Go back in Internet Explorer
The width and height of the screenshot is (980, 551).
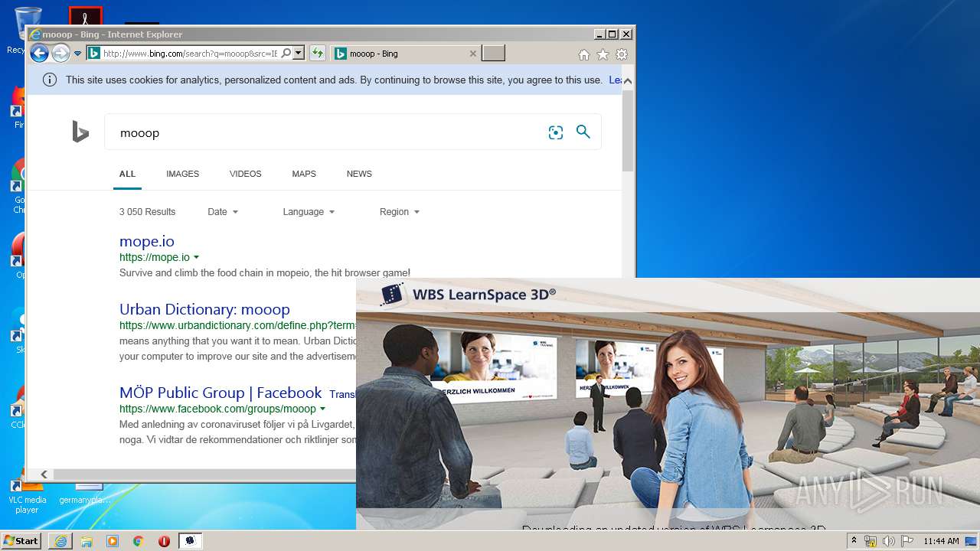39,54
